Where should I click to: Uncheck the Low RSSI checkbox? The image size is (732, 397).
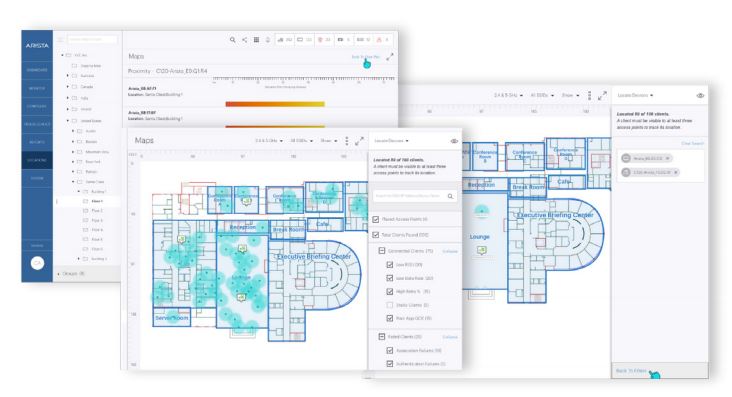point(390,265)
